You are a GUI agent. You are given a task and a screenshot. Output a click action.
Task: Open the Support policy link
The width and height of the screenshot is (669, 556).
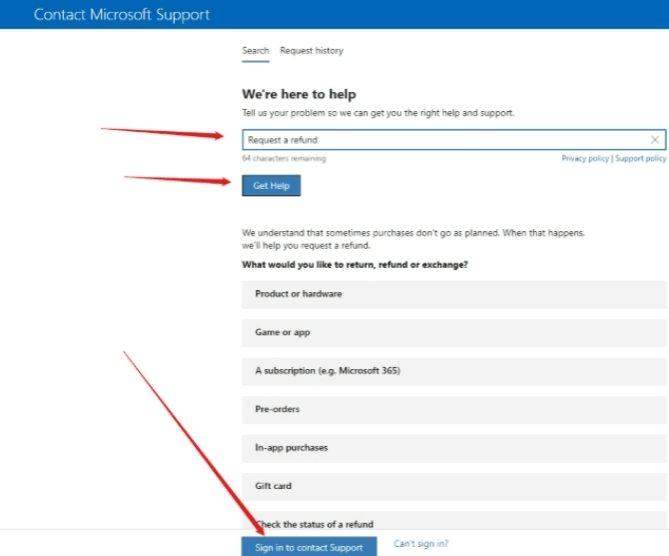tap(640, 158)
